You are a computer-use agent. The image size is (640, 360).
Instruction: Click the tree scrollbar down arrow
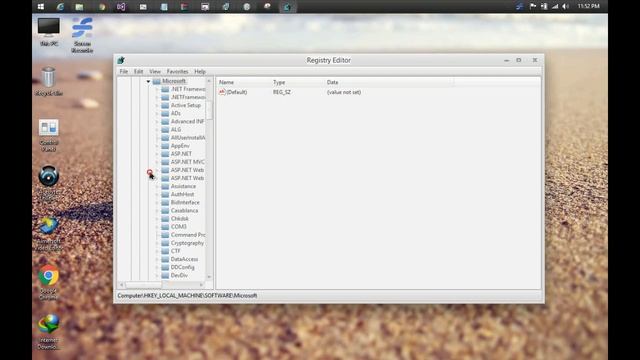[209, 277]
